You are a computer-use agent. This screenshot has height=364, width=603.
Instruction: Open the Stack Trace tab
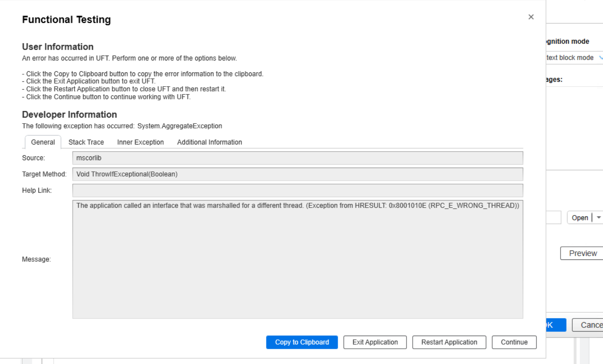pyautogui.click(x=86, y=142)
